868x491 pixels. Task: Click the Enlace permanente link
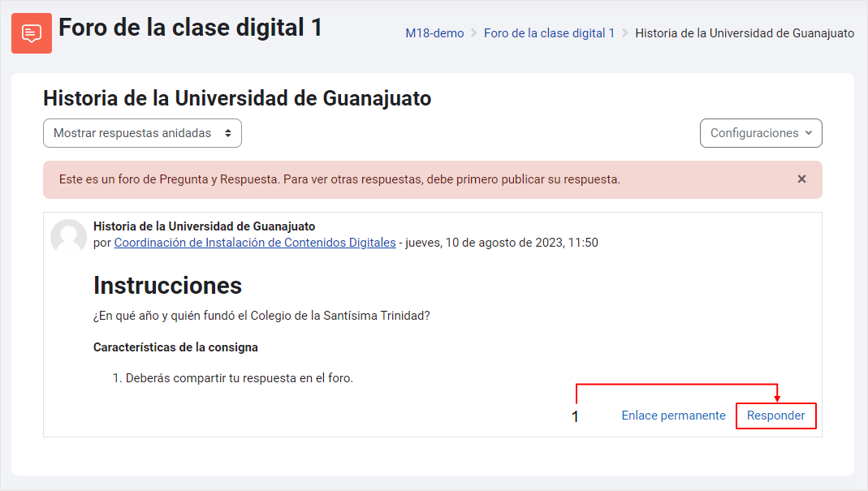673,416
